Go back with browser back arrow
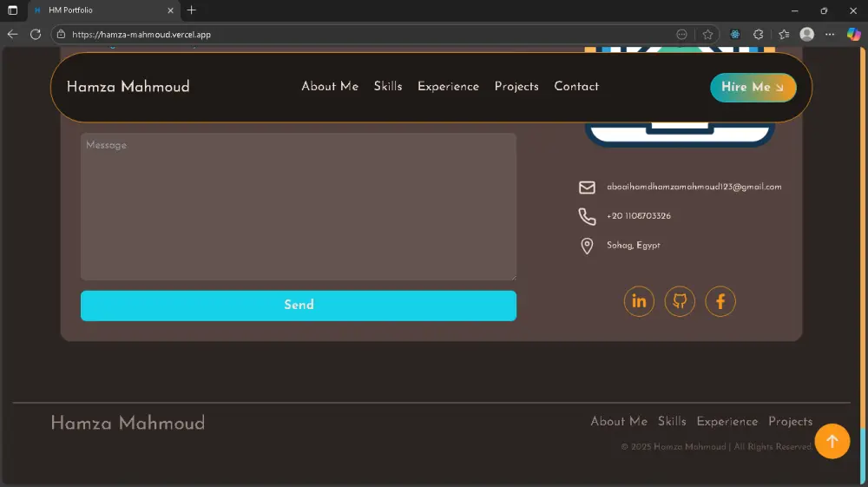This screenshot has width=868, height=487. 12,35
